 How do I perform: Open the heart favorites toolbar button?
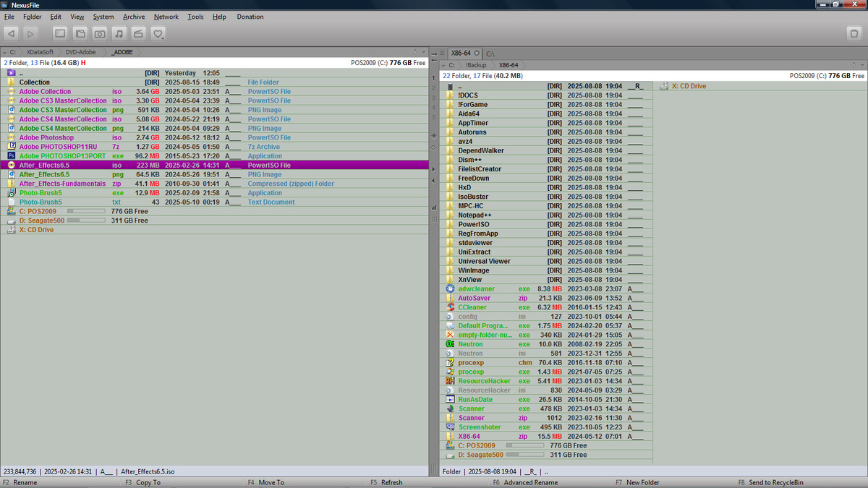158,33
